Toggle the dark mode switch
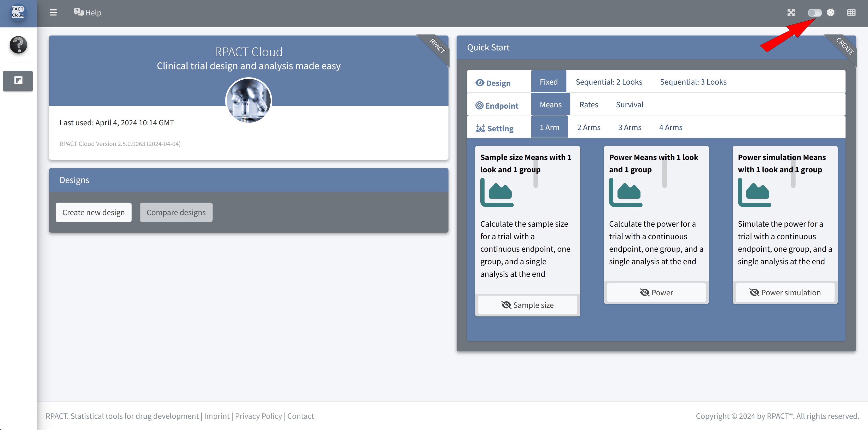This screenshot has width=868, height=430. (814, 13)
